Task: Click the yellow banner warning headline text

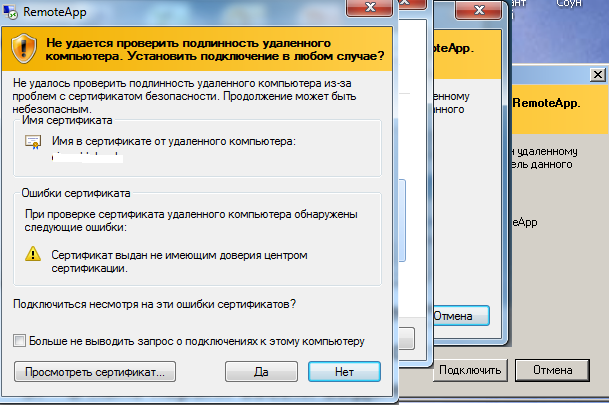Action: coord(215,49)
